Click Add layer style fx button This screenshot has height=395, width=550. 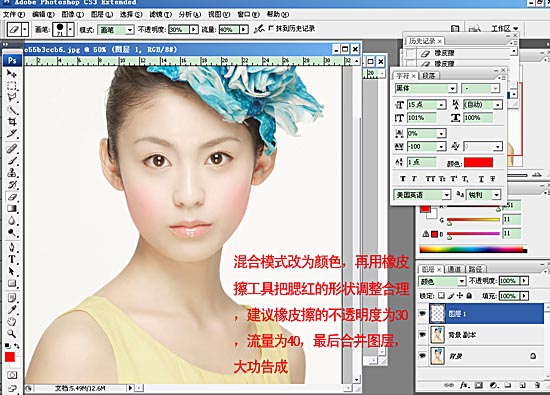(465, 385)
